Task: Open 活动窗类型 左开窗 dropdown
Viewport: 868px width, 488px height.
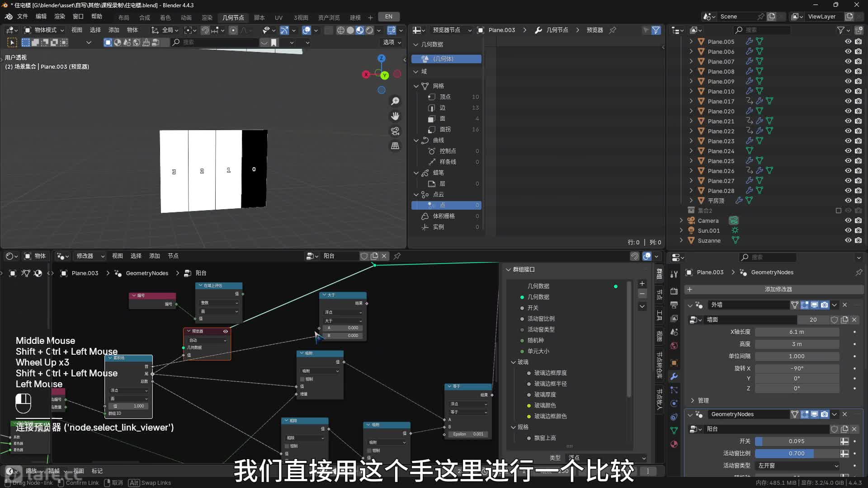Action: pyautogui.click(x=798, y=465)
